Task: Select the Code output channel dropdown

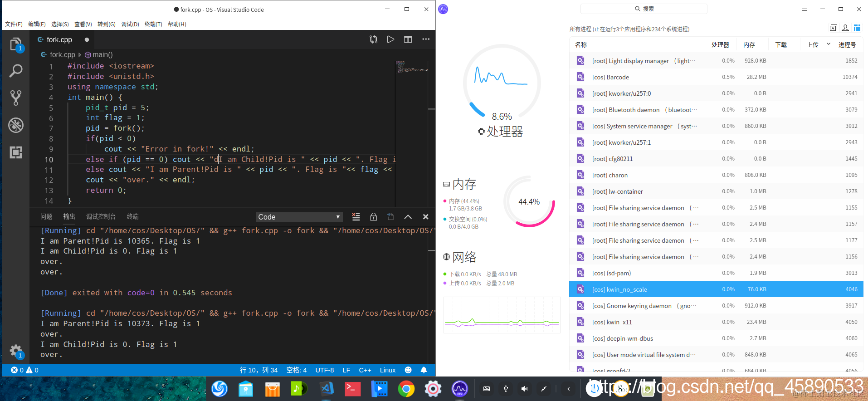Action: 299,217
